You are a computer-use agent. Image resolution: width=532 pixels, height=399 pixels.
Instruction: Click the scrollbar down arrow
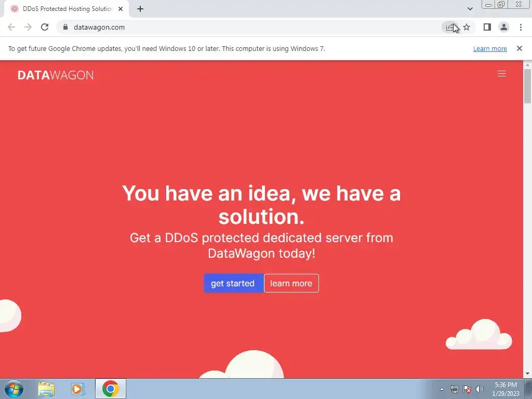click(x=527, y=374)
